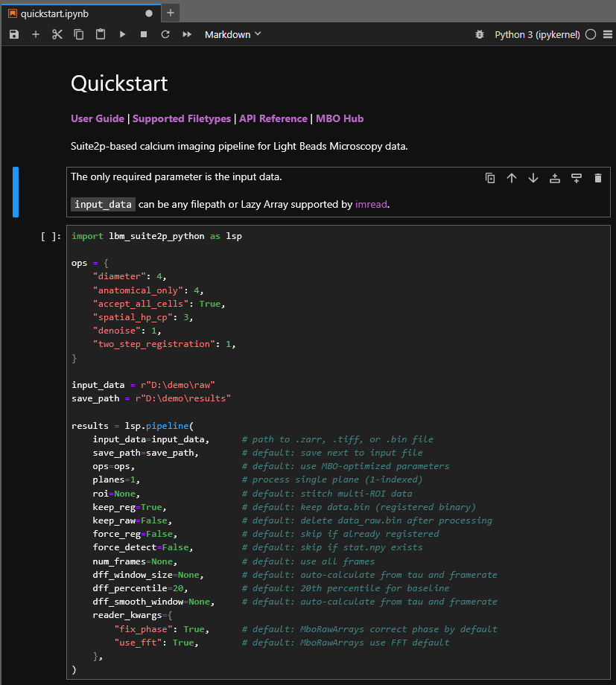
Task: Paste cell from clipboard icon
Action: (x=101, y=34)
